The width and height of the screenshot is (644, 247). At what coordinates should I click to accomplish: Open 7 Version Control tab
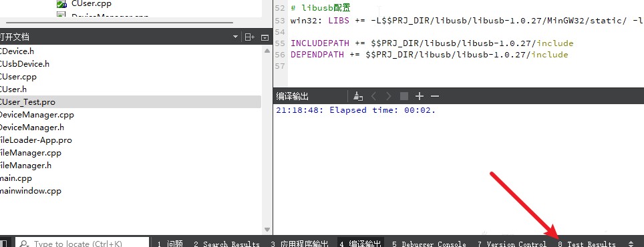(512, 244)
